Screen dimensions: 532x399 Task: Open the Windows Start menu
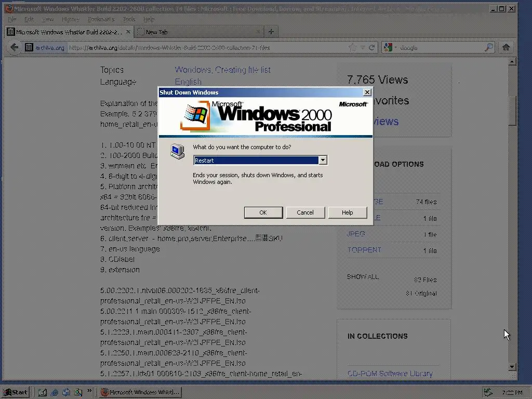[15, 392]
